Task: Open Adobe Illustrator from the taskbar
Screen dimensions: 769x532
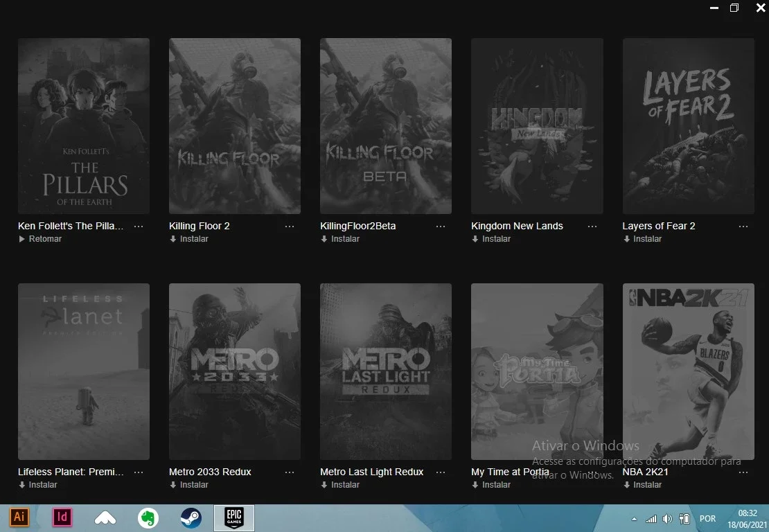Action: tap(19, 517)
